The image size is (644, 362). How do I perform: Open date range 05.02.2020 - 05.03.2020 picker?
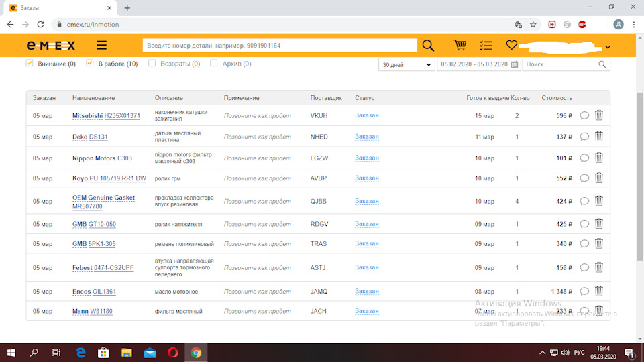pyautogui.click(x=479, y=64)
